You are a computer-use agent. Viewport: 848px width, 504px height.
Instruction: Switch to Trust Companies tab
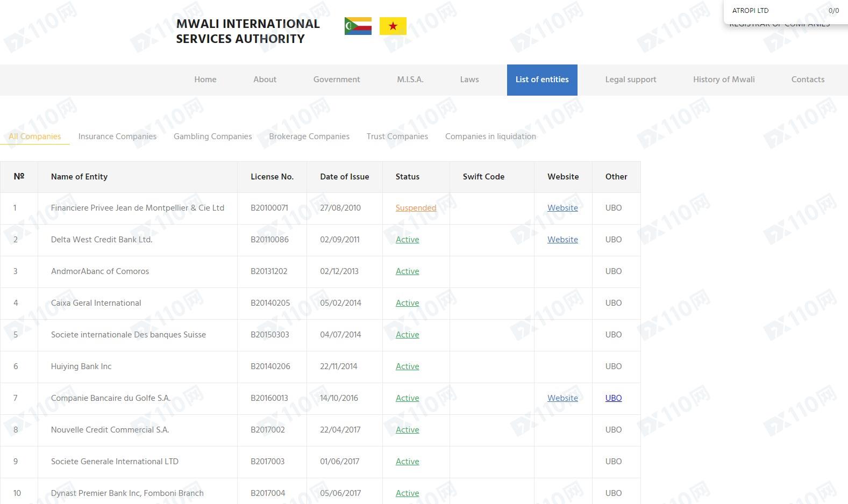[397, 136]
